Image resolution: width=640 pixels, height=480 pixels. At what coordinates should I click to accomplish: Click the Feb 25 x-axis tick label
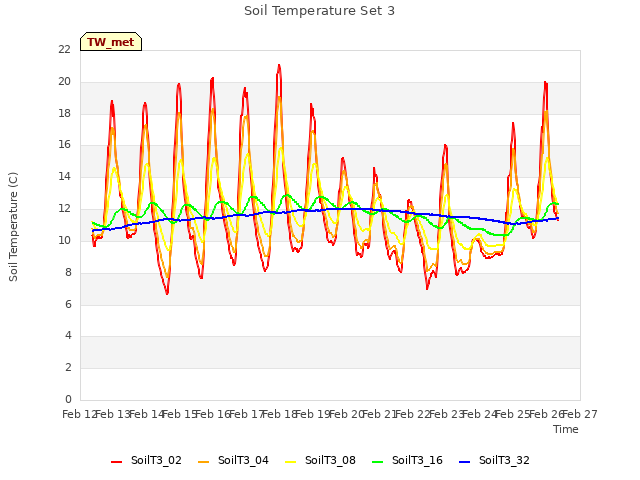point(513,414)
